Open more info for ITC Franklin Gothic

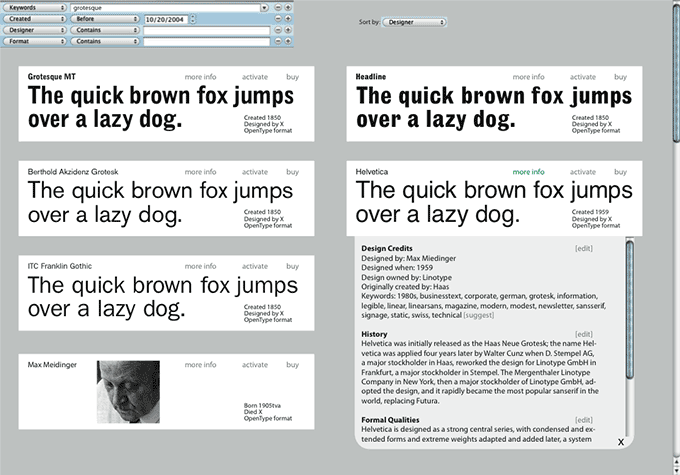(x=200, y=266)
